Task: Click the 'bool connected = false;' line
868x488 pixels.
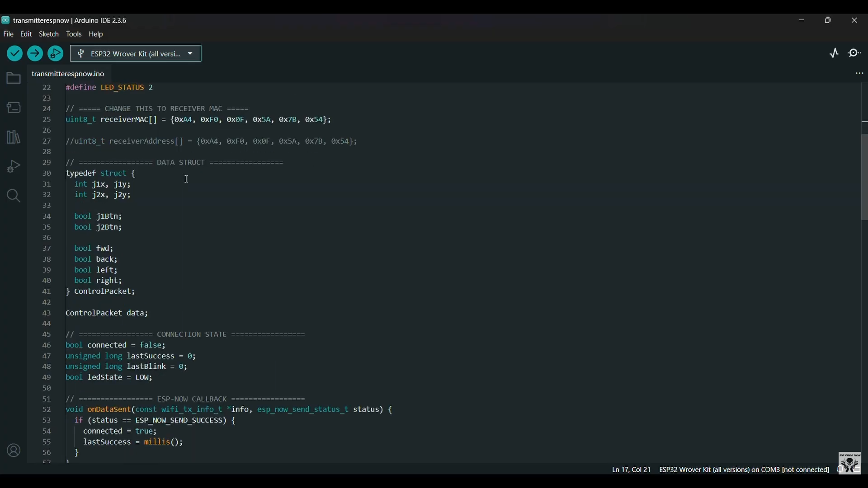Action: [116, 345]
